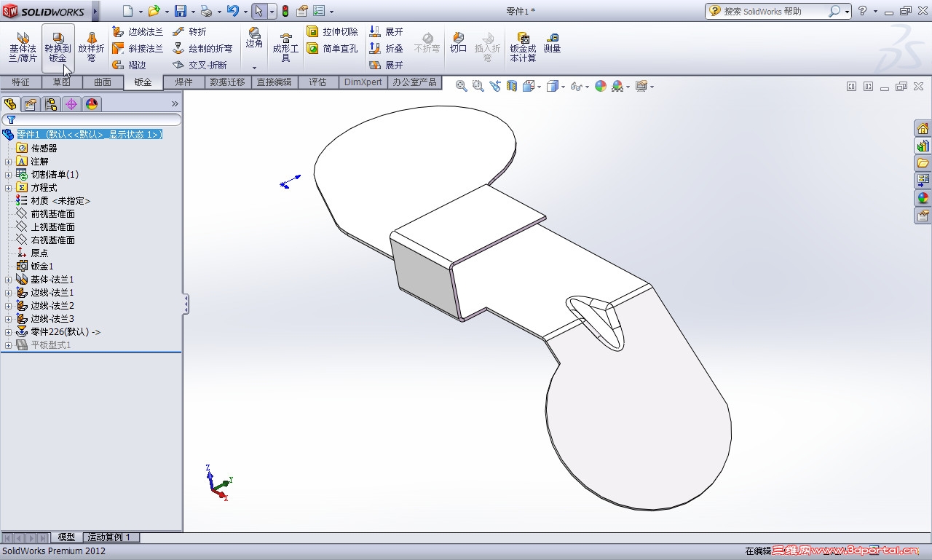Select the 转折 jog tool
932x560 pixels.
point(190,32)
